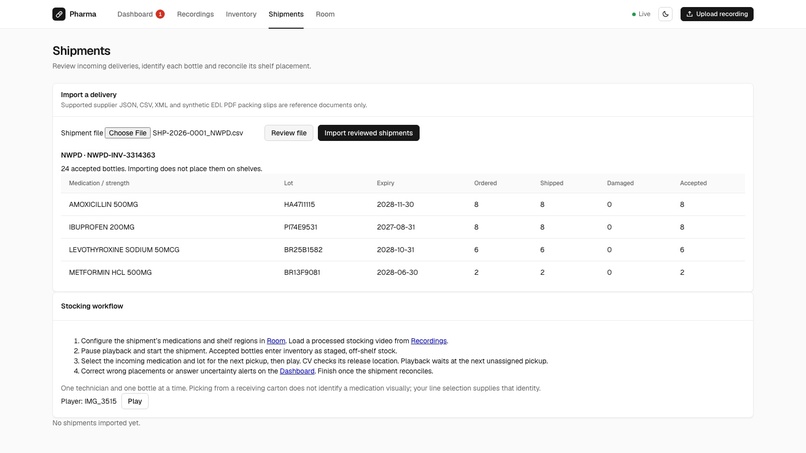Click the Stocking workflow heading
This screenshot has width=806, height=453.
(92, 306)
